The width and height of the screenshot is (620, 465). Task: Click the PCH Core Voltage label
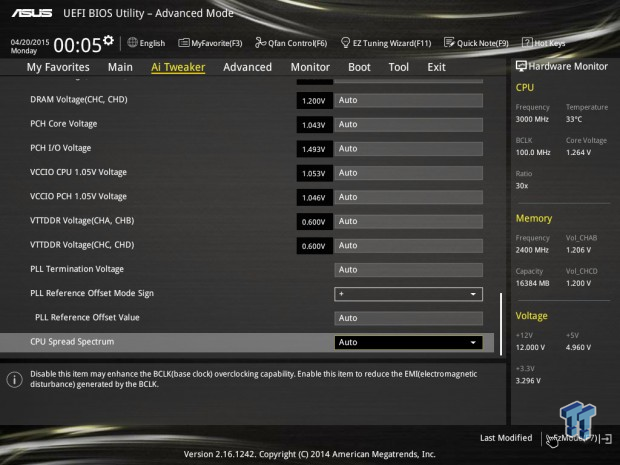63,124
